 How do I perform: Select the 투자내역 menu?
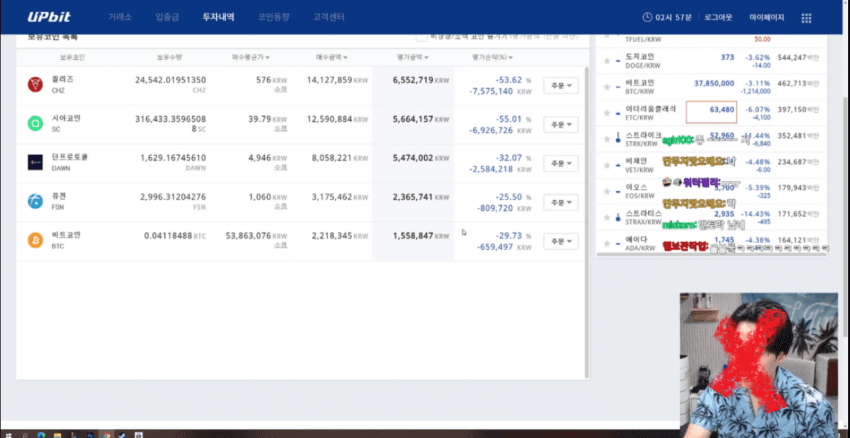pyautogui.click(x=218, y=17)
